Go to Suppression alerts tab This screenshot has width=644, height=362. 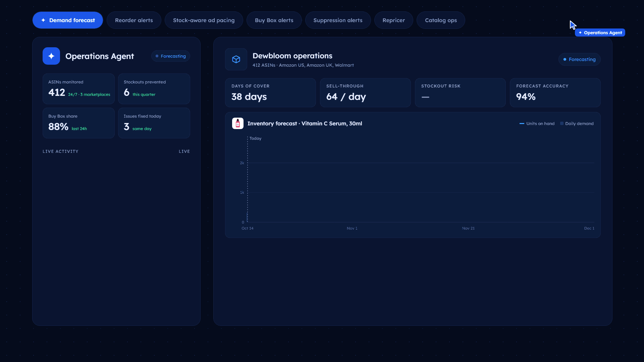pyautogui.click(x=338, y=20)
